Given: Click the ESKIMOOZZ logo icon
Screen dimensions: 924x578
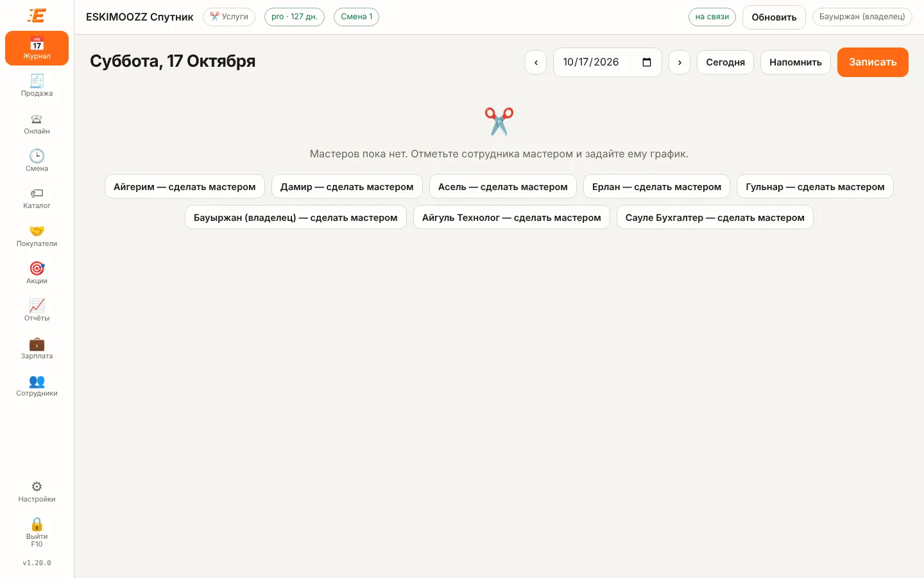Looking at the screenshot, I should coord(37,15).
